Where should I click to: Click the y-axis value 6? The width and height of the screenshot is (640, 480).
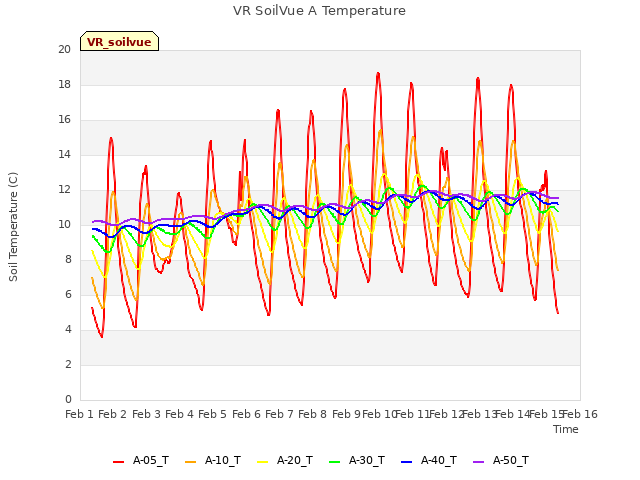[68, 294]
